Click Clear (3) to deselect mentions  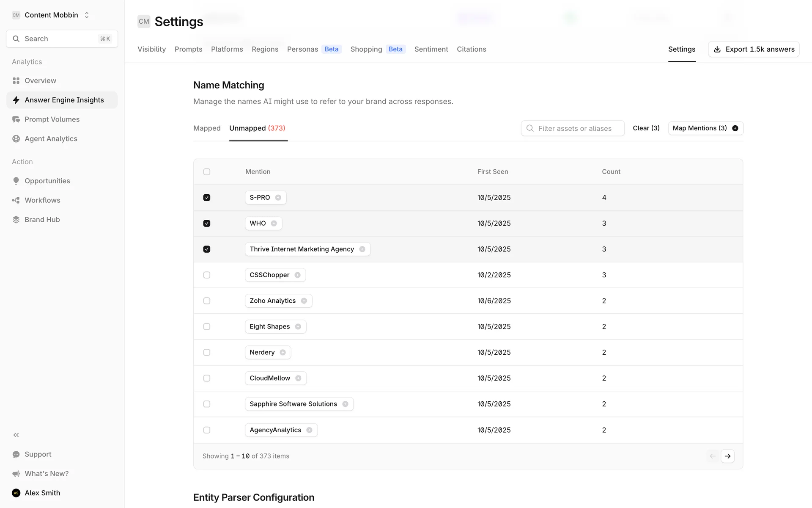pyautogui.click(x=646, y=128)
